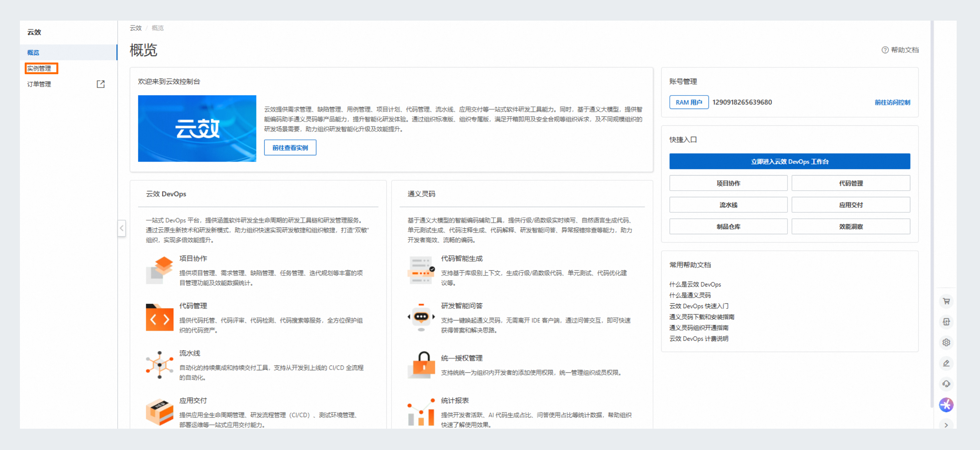Image resolution: width=980 pixels, height=450 pixels.
Task: Click the 云效 DevOps card title
Action: (x=166, y=194)
